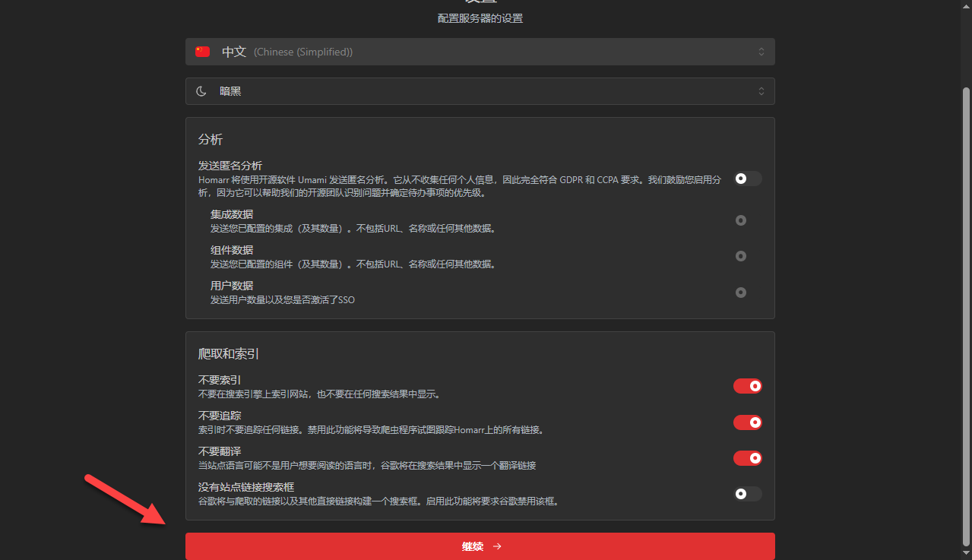The height and width of the screenshot is (560, 972).
Task: Click the moon icon next to 暗黑
Action: 201,90
